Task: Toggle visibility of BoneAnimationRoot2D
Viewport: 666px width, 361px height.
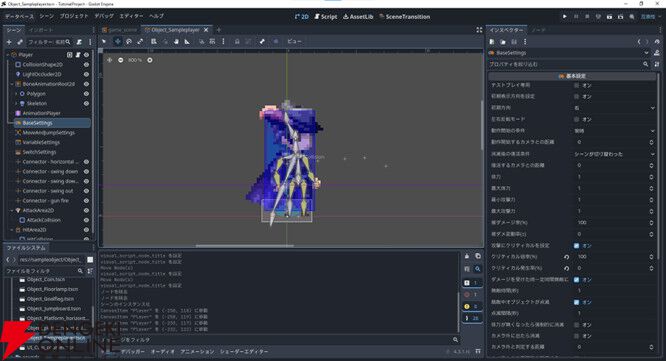Action: [86, 84]
